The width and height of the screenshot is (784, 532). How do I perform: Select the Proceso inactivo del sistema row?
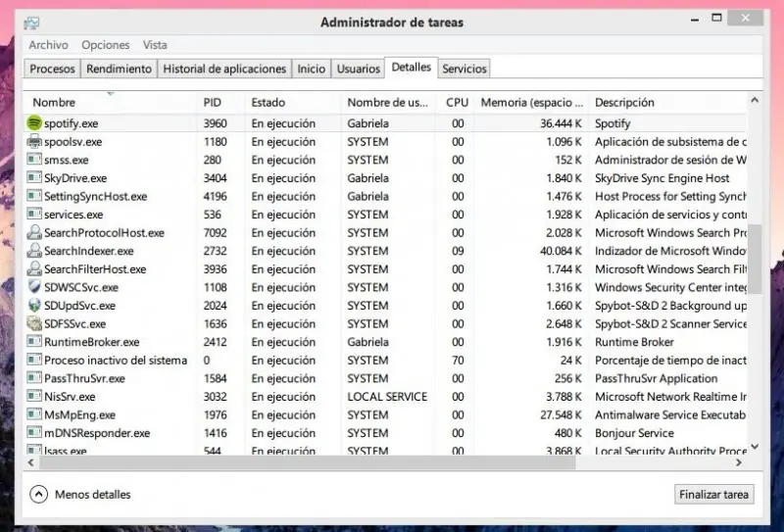tap(386, 360)
